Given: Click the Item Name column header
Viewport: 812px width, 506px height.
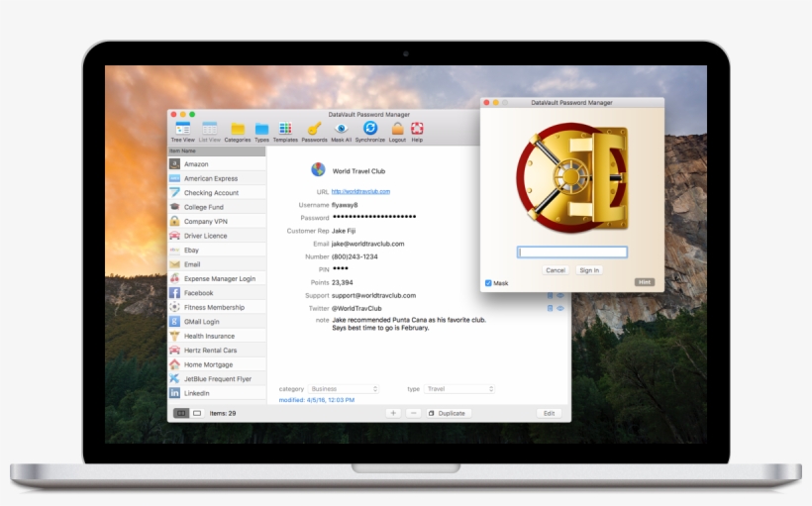Looking at the screenshot, I should click(217, 151).
